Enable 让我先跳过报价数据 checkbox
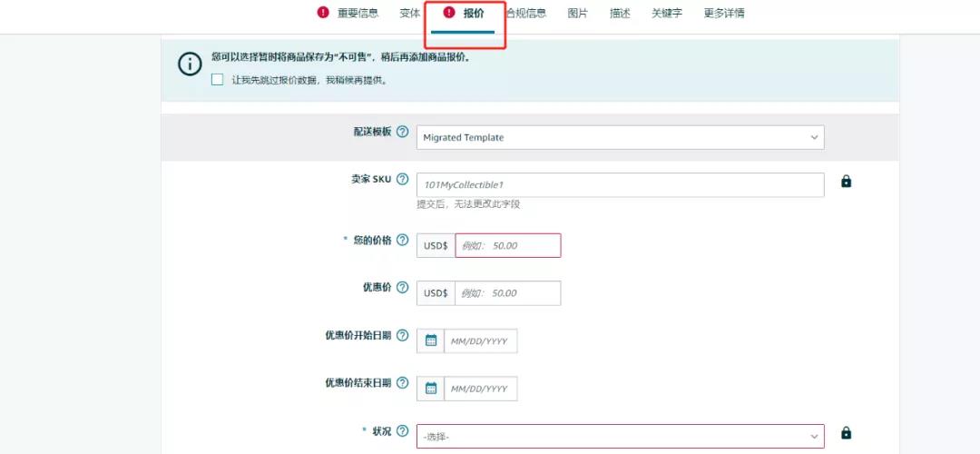Image resolution: width=980 pixels, height=454 pixels. point(217,80)
